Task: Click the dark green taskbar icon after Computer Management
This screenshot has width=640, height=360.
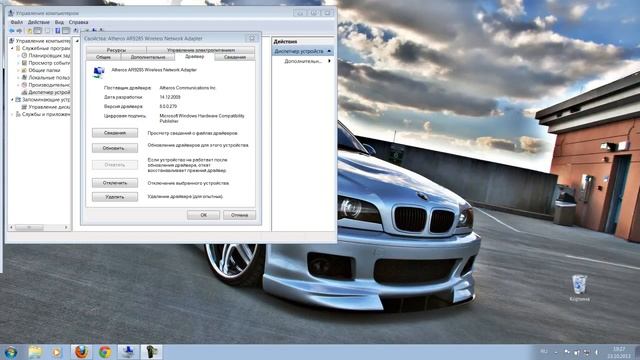Action: [151, 352]
